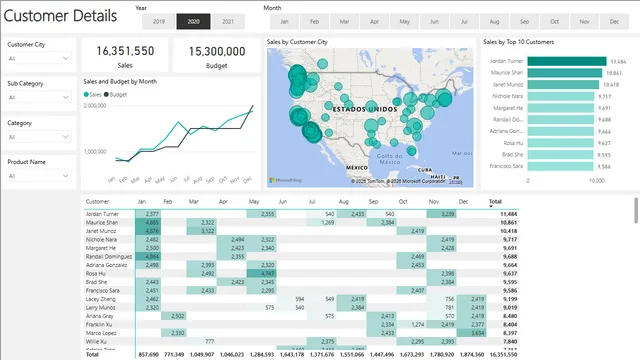The width and height of the screenshot is (640, 360).
Task: Filter by month Nov
Action: (584, 22)
